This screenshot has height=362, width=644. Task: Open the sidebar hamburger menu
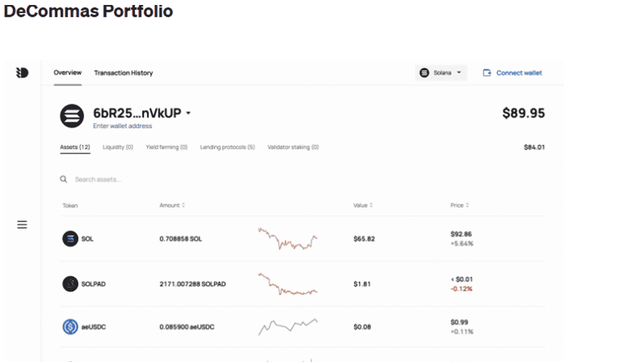(x=22, y=225)
